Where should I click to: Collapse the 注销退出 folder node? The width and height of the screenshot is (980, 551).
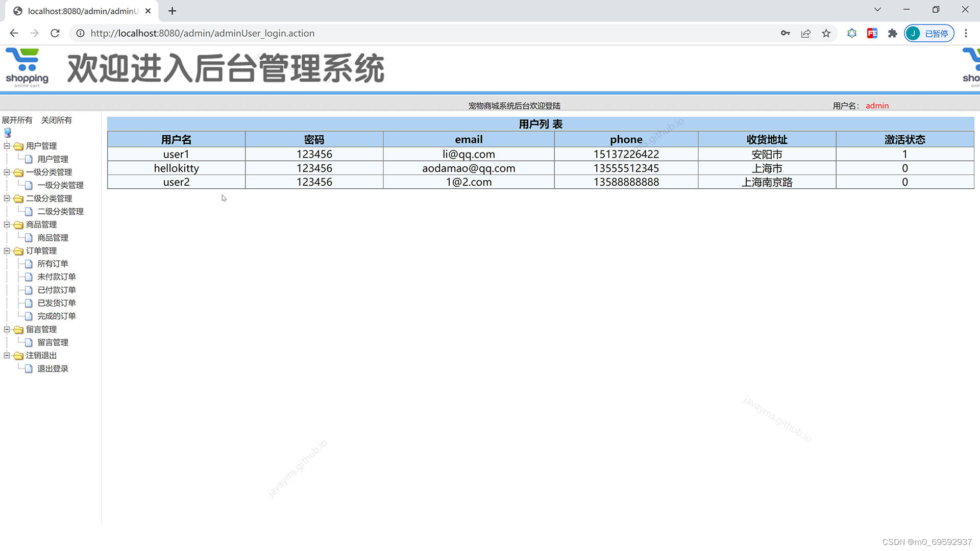[7, 355]
